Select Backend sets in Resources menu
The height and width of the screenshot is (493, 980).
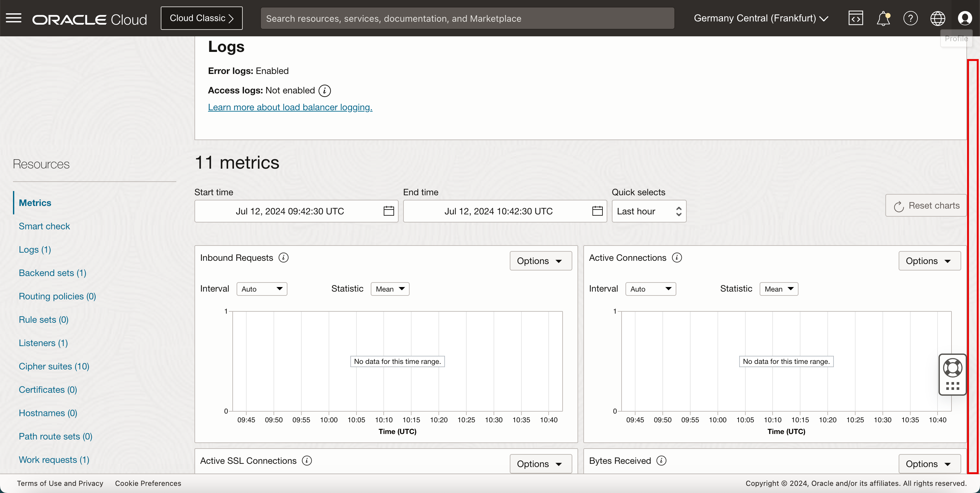[x=52, y=273]
